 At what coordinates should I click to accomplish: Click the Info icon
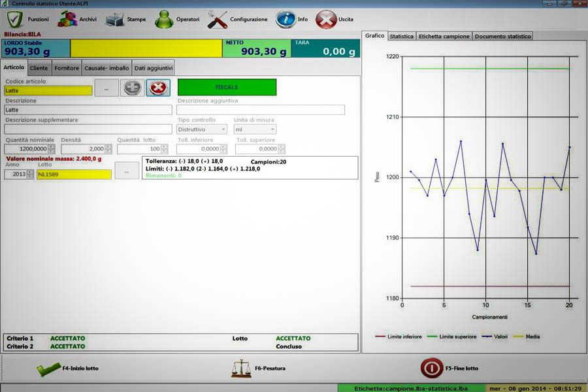pyautogui.click(x=286, y=19)
